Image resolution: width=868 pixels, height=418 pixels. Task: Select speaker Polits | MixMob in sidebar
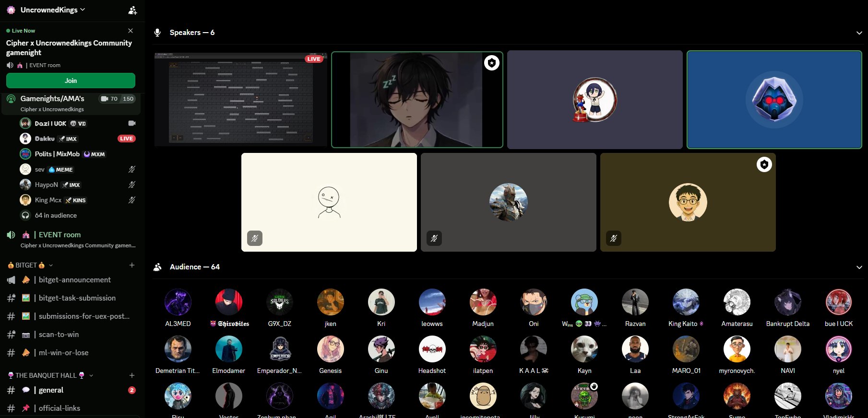click(x=77, y=154)
